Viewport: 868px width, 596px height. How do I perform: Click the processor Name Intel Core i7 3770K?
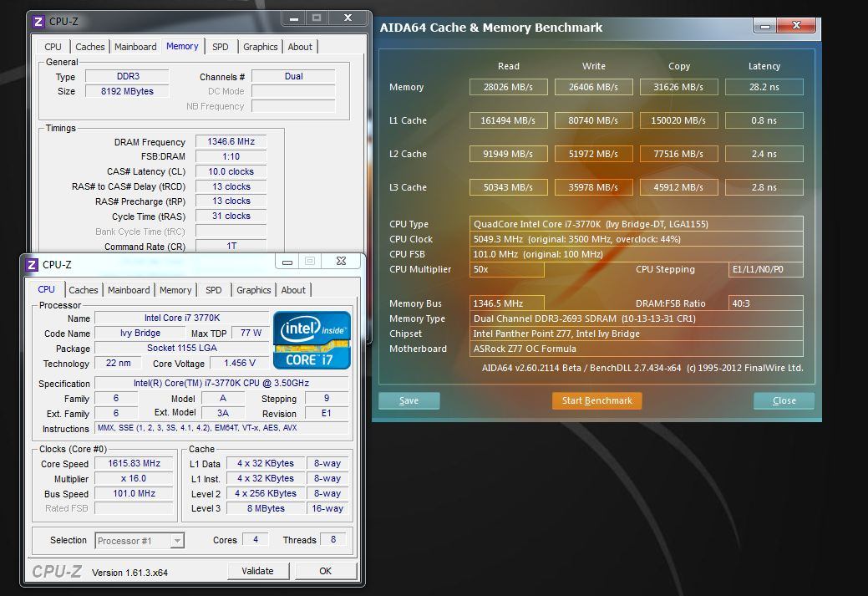(x=181, y=318)
